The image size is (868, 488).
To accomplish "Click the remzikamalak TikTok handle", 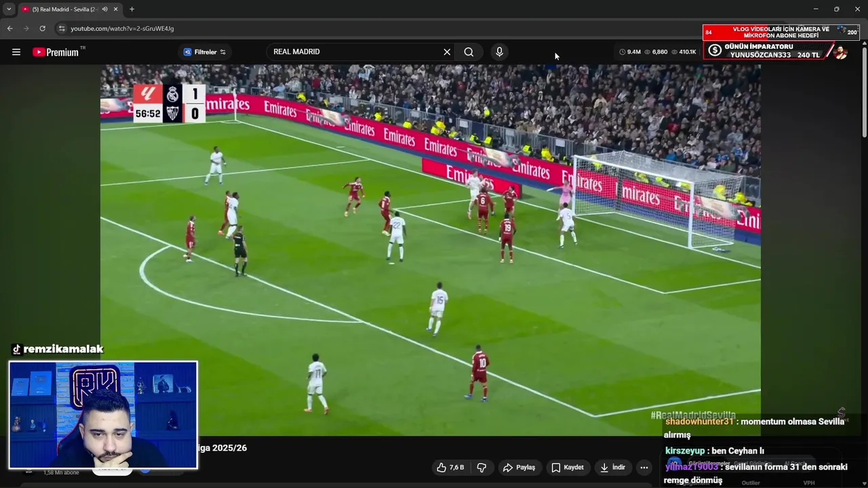I will (x=58, y=349).
